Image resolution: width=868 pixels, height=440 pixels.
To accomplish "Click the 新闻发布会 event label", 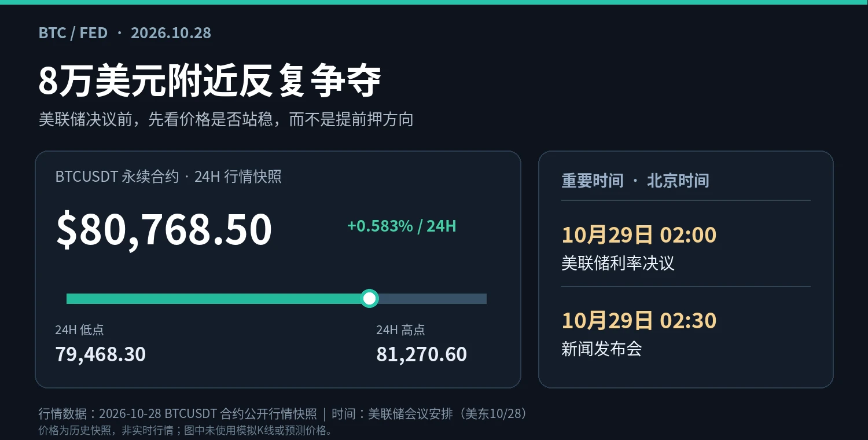I will [x=602, y=349].
